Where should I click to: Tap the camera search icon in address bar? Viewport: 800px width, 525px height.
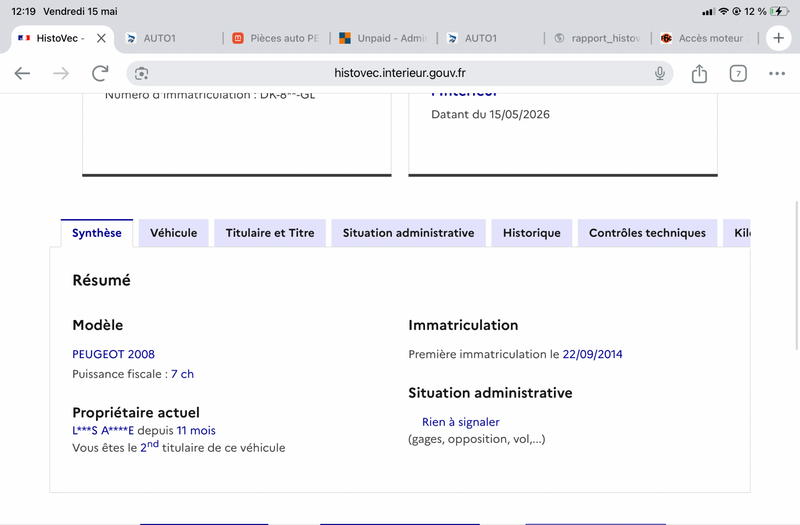[x=141, y=73]
